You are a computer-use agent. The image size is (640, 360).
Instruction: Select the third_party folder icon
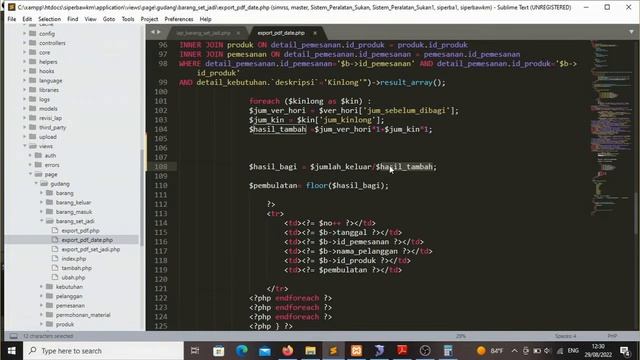pos(33,127)
